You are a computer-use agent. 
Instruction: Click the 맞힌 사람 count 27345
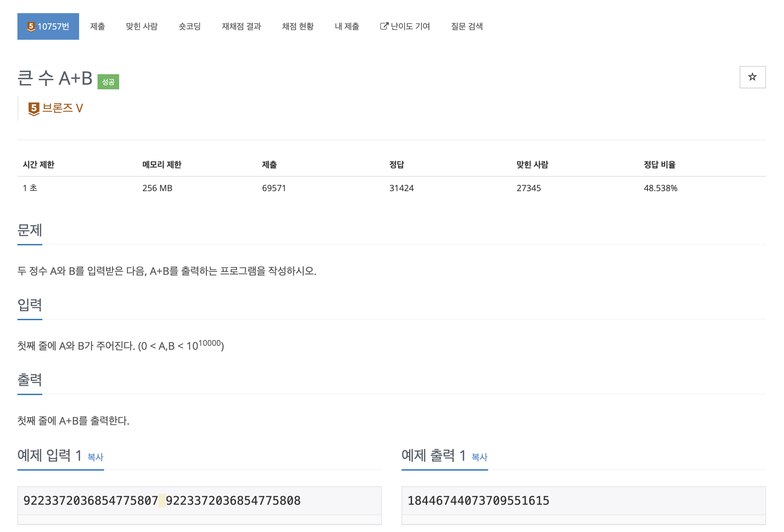pos(529,188)
